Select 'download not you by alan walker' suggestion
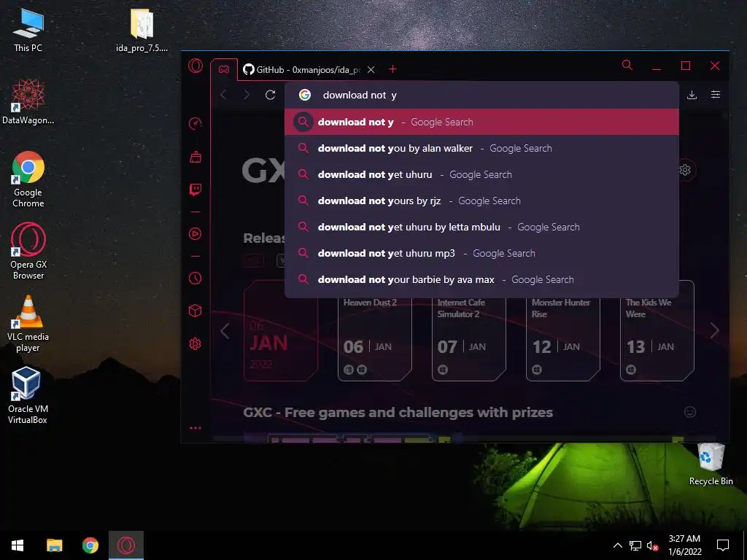This screenshot has width=747, height=560. click(x=481, y=148)
